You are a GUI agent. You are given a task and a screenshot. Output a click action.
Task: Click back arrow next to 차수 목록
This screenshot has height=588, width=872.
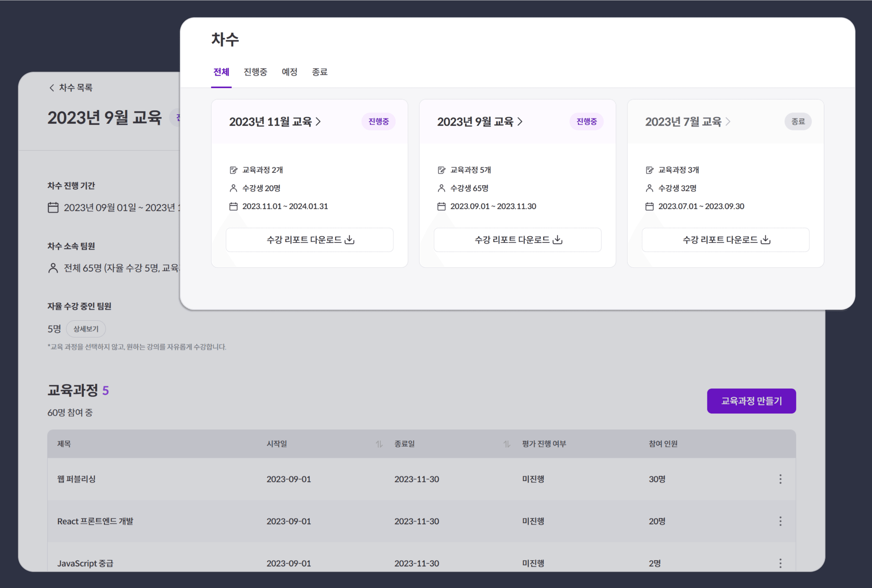(52, 88)
